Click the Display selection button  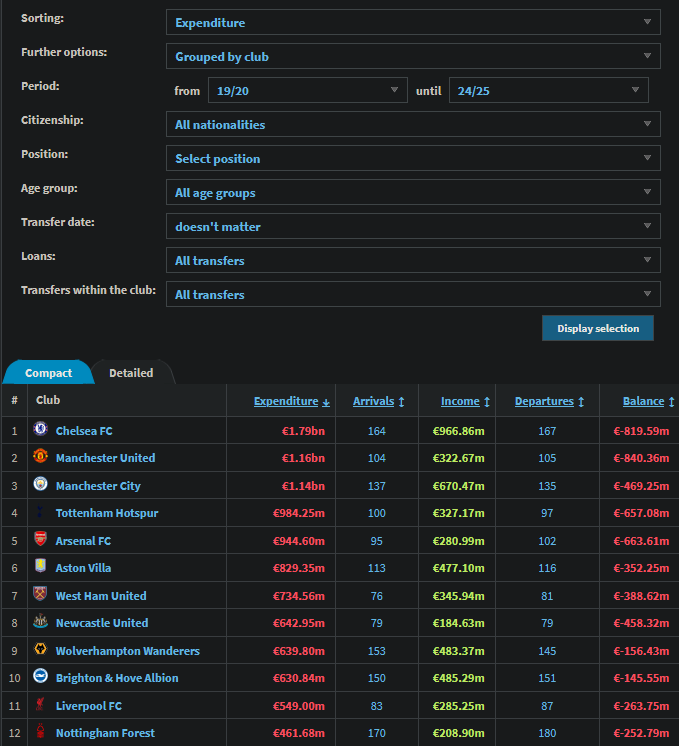(x=598, y=328)
